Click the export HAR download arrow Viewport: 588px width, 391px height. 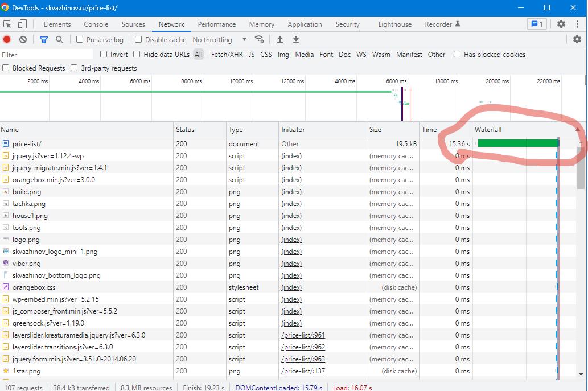click(296, 39)
